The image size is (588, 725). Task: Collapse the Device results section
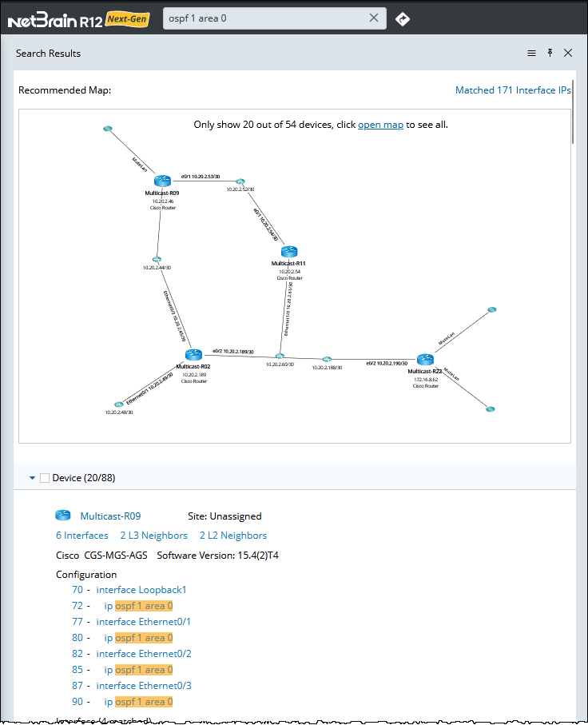coord(32,478)
